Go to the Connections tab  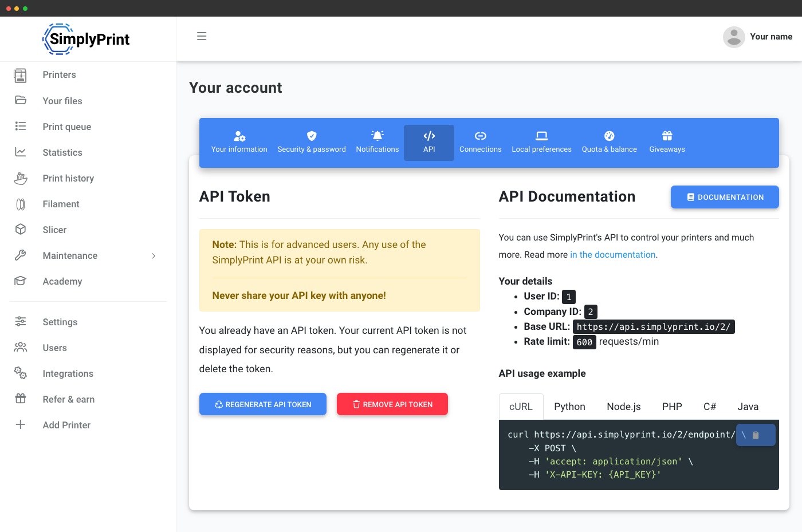pyautogui.click(x=481, y=143)
